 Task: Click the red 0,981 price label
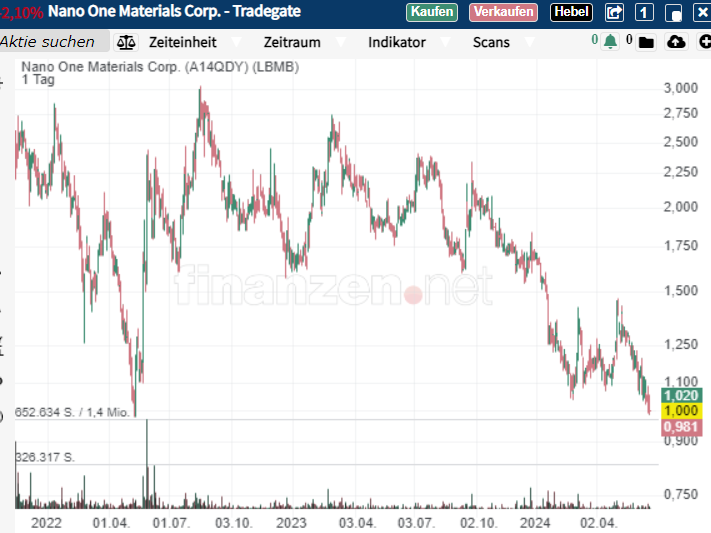coord(682,427)
